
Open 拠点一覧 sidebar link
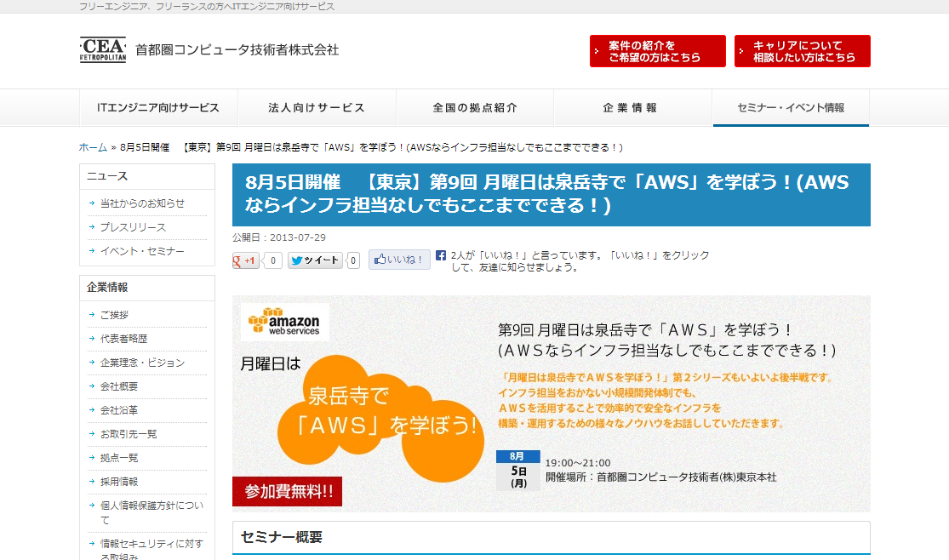pos(119,458)
